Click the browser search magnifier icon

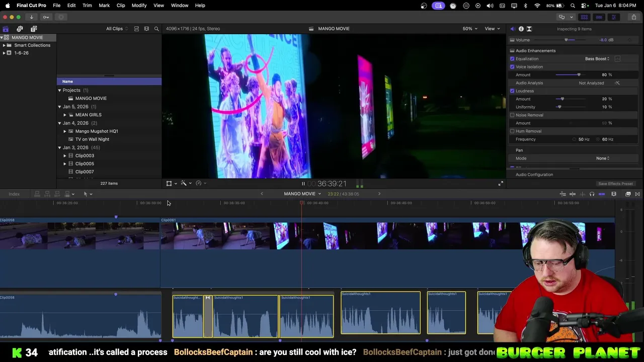[156, 29]
